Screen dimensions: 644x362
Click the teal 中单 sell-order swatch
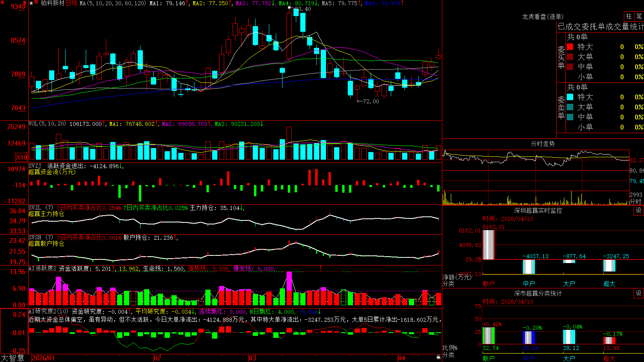pos(570,117)
